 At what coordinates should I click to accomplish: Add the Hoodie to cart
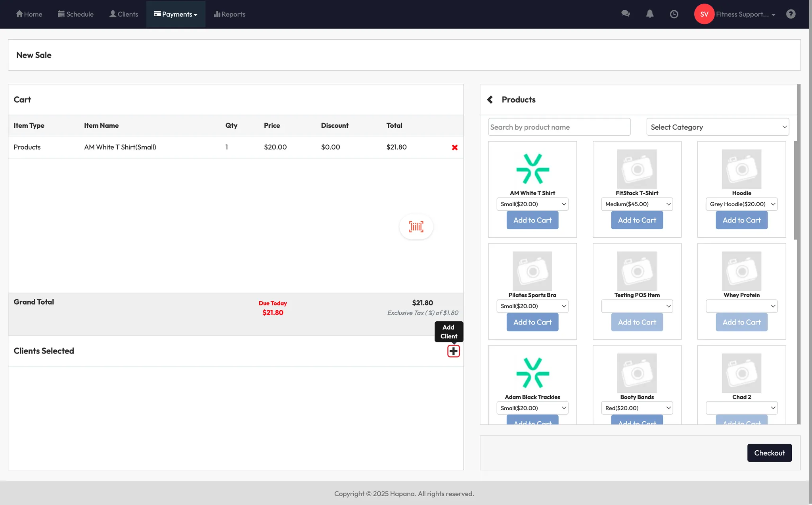pyautogui.click(x=741, y=220)
